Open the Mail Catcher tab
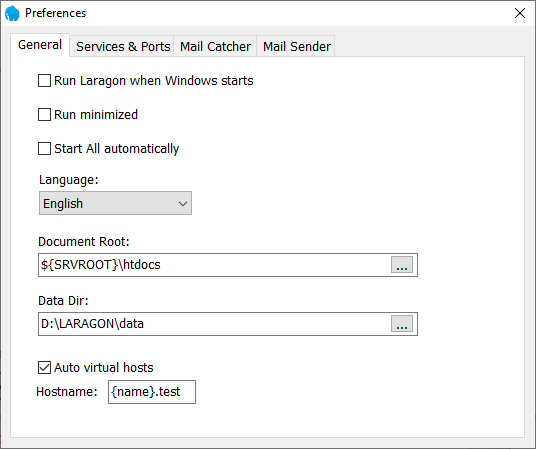Viewport: 536px width, 449px height. point(215,47)
